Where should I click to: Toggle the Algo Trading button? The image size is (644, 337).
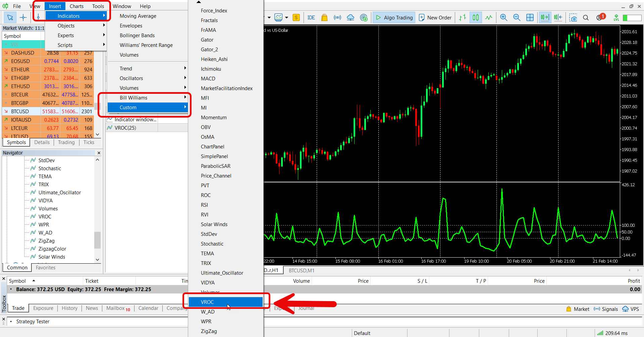[394, 17]
